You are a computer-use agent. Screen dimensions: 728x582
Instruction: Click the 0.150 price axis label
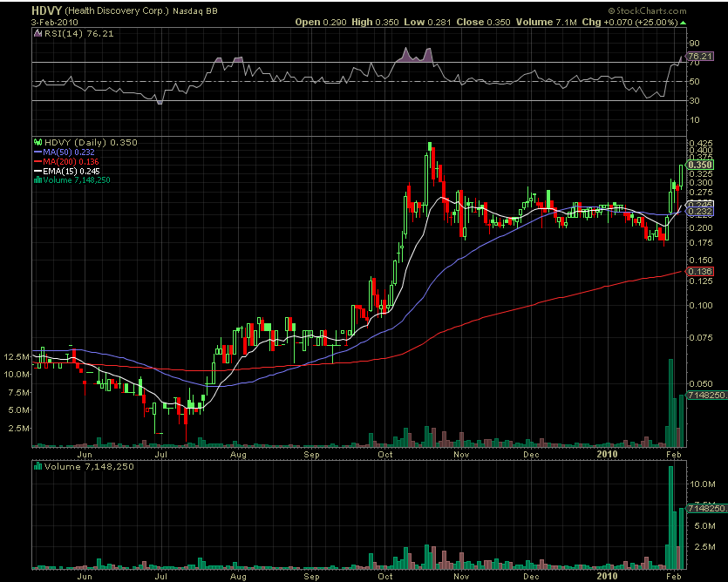tap(701, 261)
